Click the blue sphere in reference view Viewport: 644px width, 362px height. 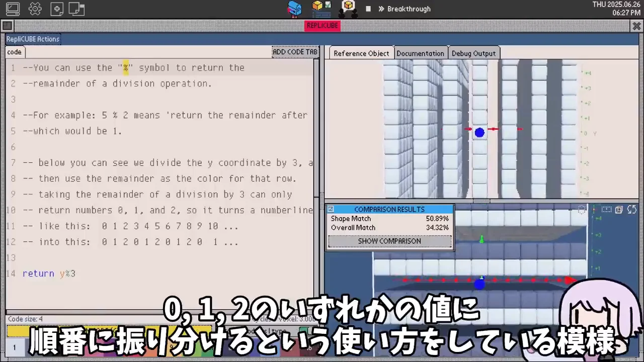click(479, 132)
